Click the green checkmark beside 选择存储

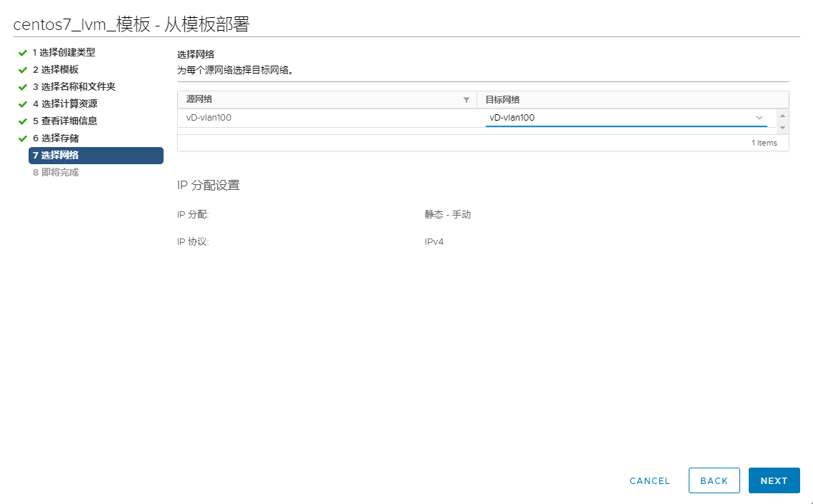pyautogui.click(x=22, y=138)
